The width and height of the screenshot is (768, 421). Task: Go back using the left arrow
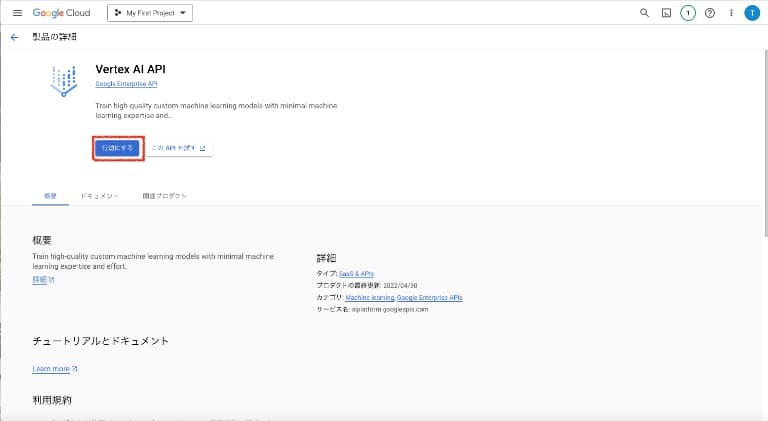[14, 37]
